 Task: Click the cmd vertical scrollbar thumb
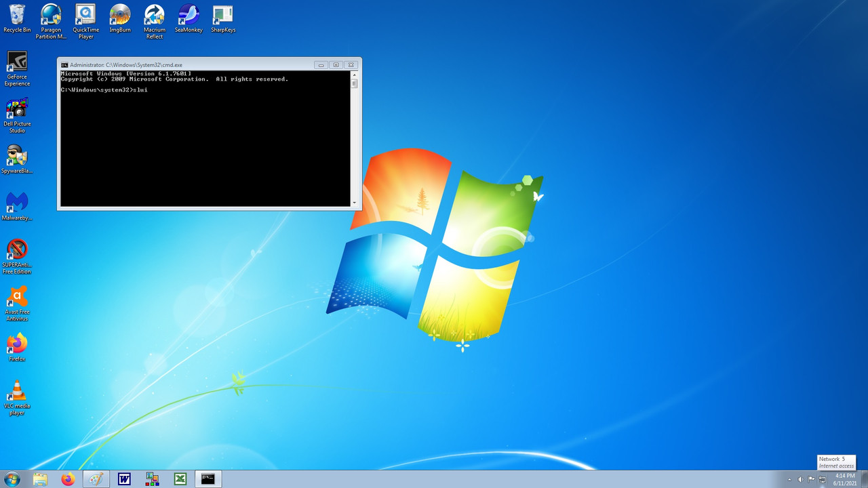pos(354,83)
